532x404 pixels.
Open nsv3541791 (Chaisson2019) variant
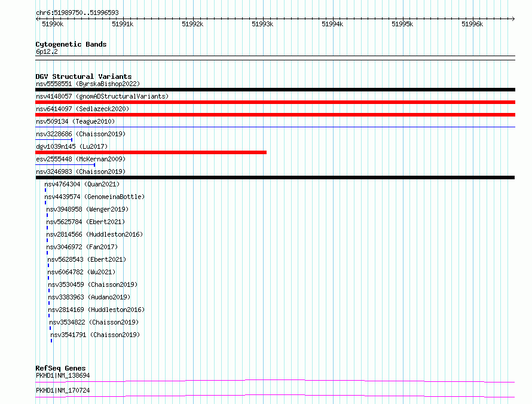pyautogui.click(x=95, y=335)
